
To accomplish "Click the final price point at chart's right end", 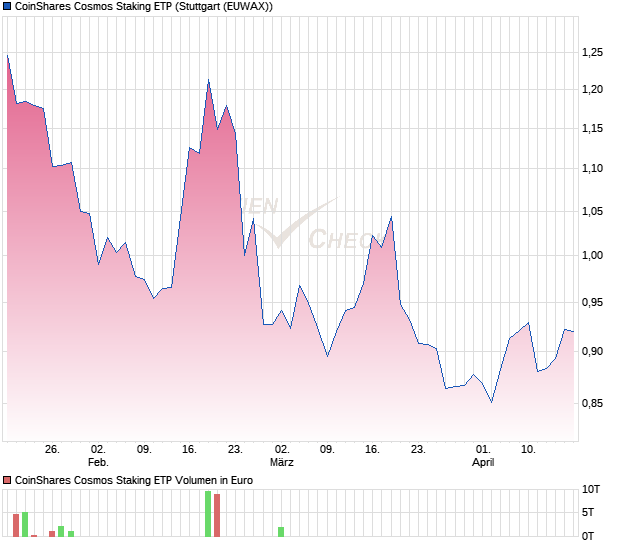I will (573, 331).
